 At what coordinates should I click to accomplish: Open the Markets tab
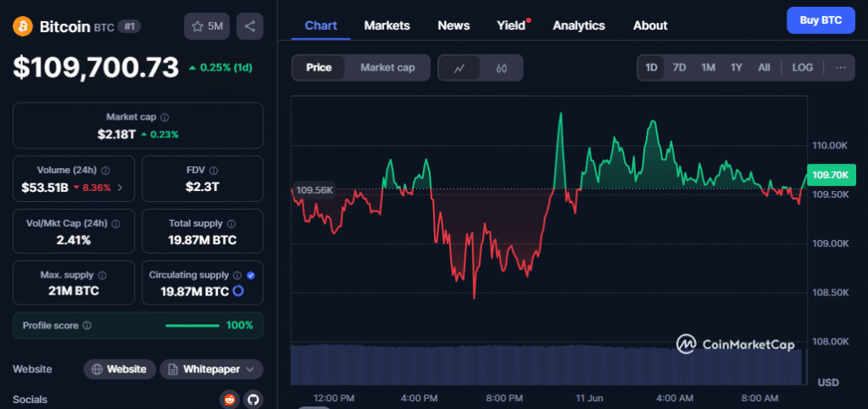tap(387, 25)
